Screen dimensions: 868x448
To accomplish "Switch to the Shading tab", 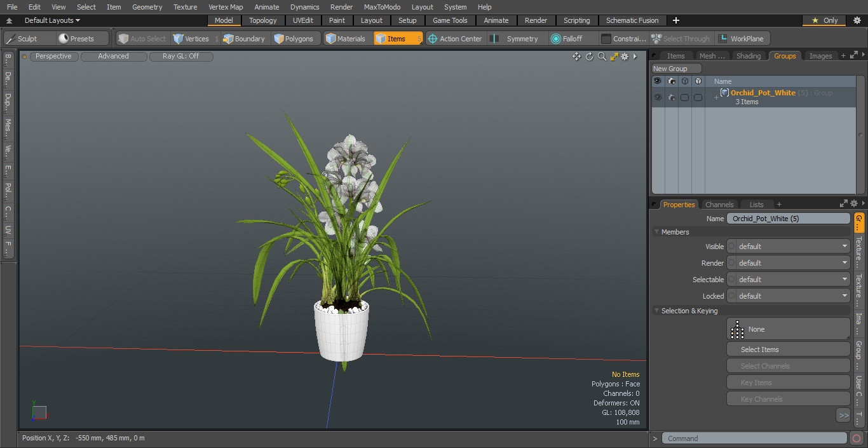I will [x=749, y=56].
